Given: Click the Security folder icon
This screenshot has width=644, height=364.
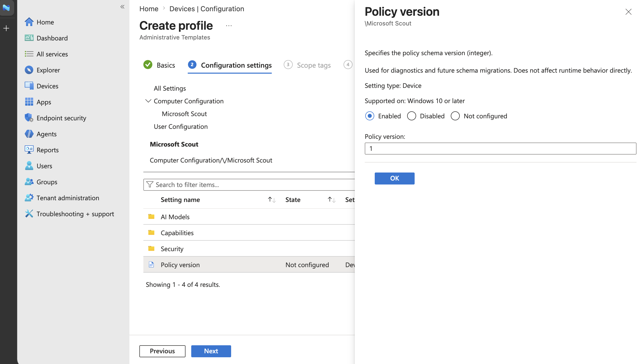Looking at the screenshot, I should click(x=151, y=249).
